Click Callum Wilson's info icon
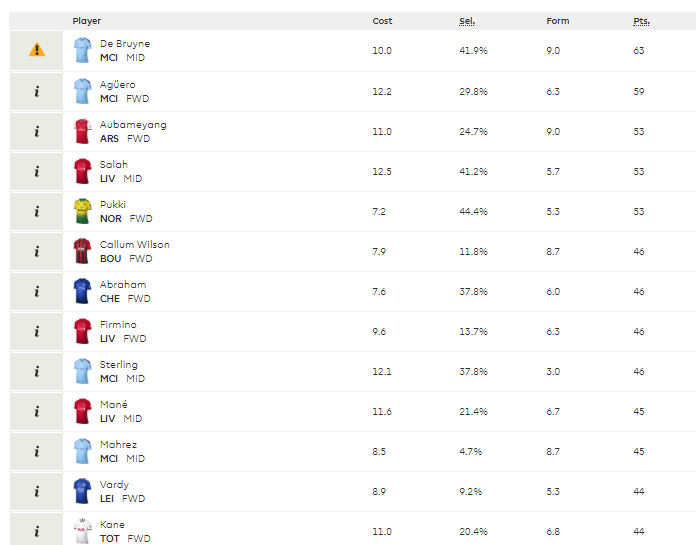This screenshot has width=696, height=545. tap(37, 251)
